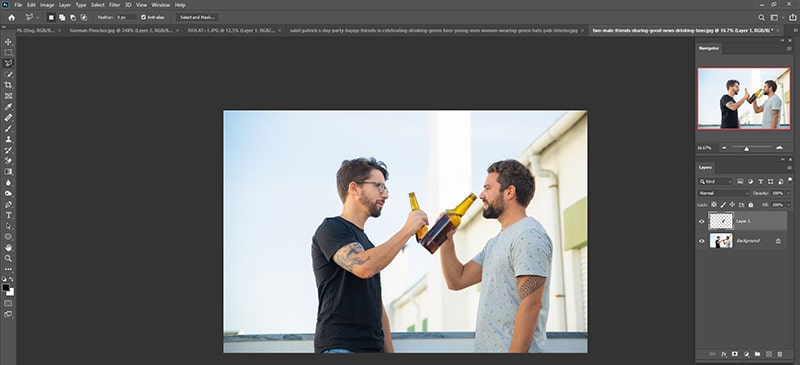Select the Layers panel tab
This screenshot has height=365, width=800.
click(705, 167)
